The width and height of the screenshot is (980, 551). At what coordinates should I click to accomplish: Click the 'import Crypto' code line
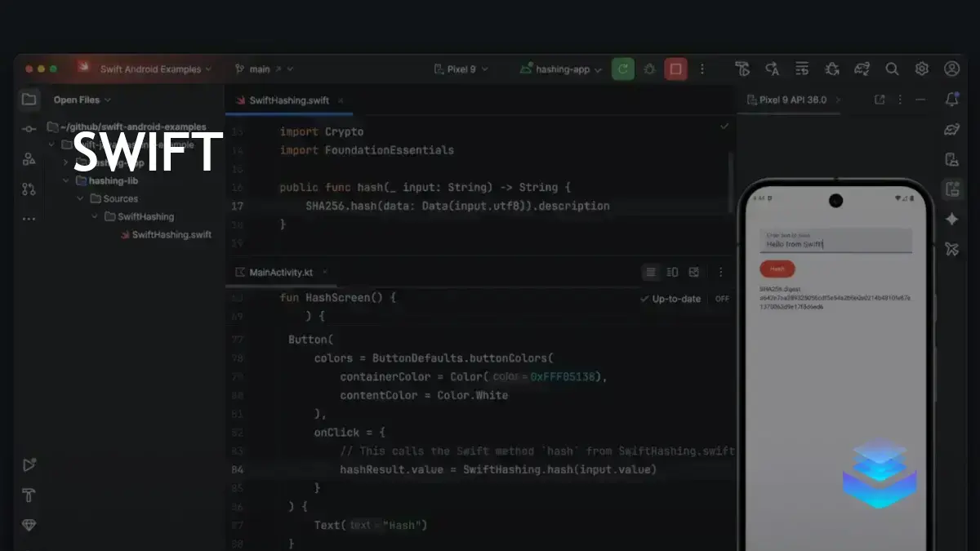(x=322, y=131)
